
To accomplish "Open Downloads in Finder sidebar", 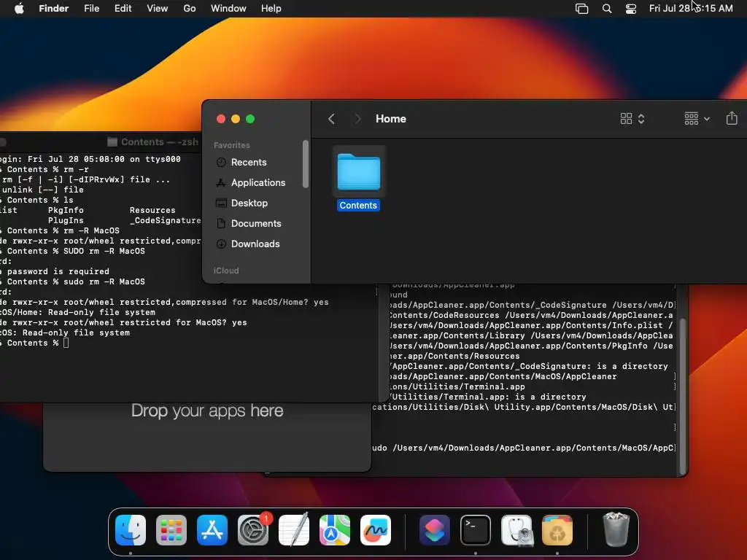I will (x=255, y=244).
